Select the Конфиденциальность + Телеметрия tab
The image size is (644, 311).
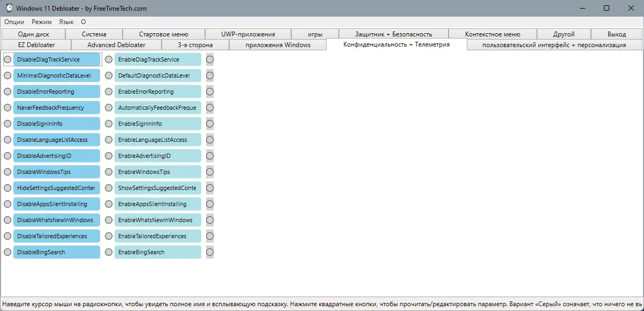pyautogui.click(x=397, y=44)
